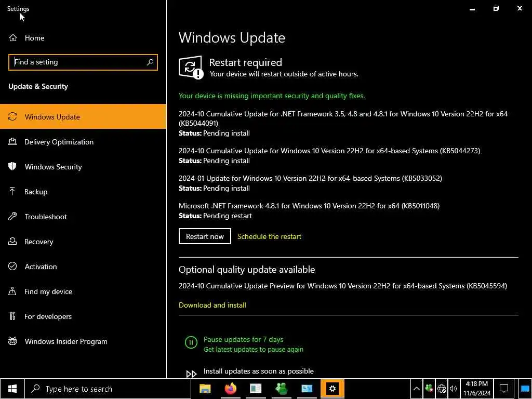Click the missing important security fixes message

coord(272,96)
